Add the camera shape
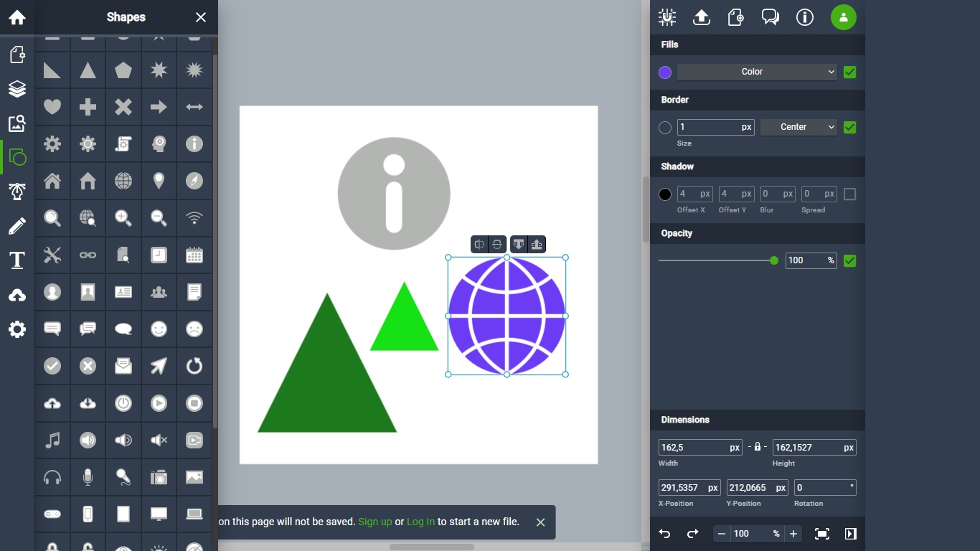Image resolution: width=980 pixels, height=551 pixels. (159, 476)
